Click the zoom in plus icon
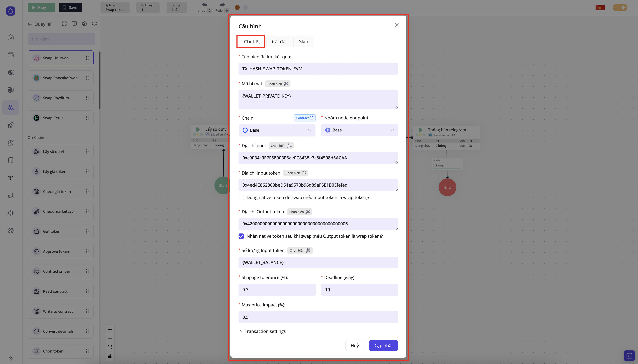 tap(110, 329)
